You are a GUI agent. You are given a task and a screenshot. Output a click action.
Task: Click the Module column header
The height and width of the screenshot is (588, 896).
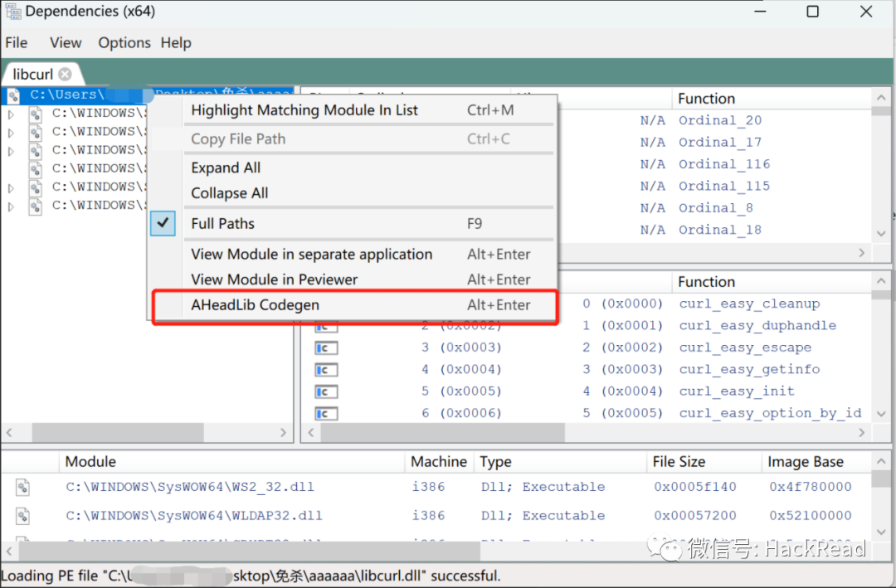[x=90, y=462]
